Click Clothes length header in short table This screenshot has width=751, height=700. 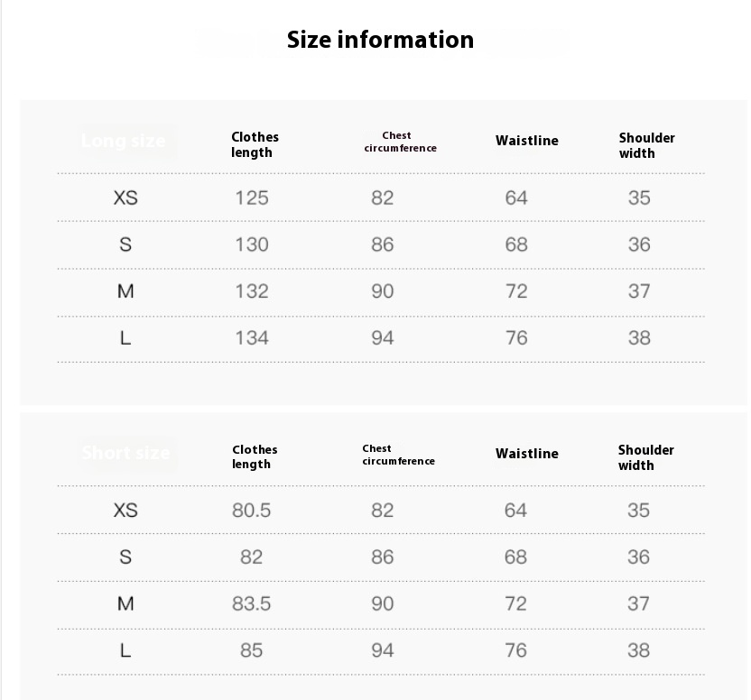(x=255, y=456)
